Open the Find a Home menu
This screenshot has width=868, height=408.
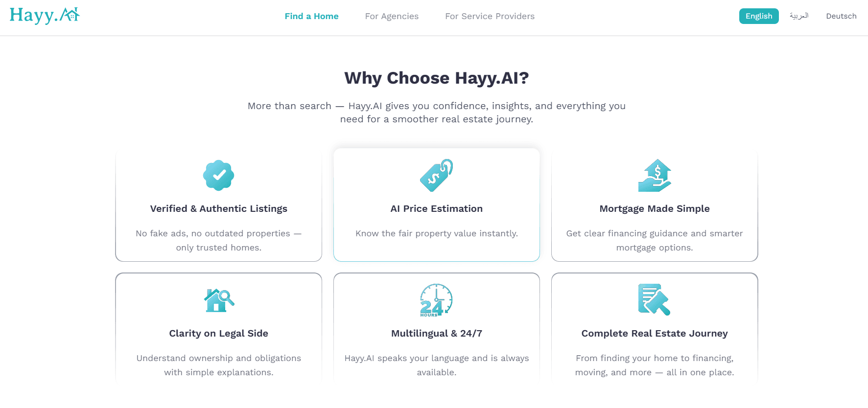coord(311,16)
